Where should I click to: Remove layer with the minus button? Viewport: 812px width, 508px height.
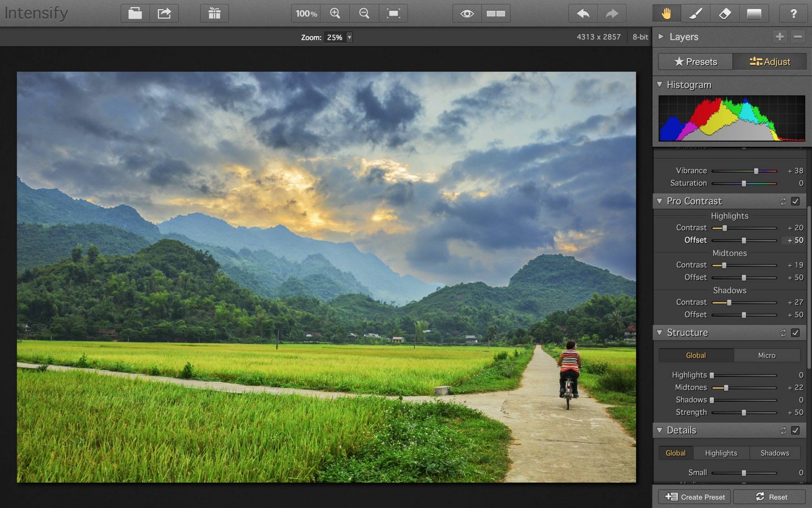(798, 37)
